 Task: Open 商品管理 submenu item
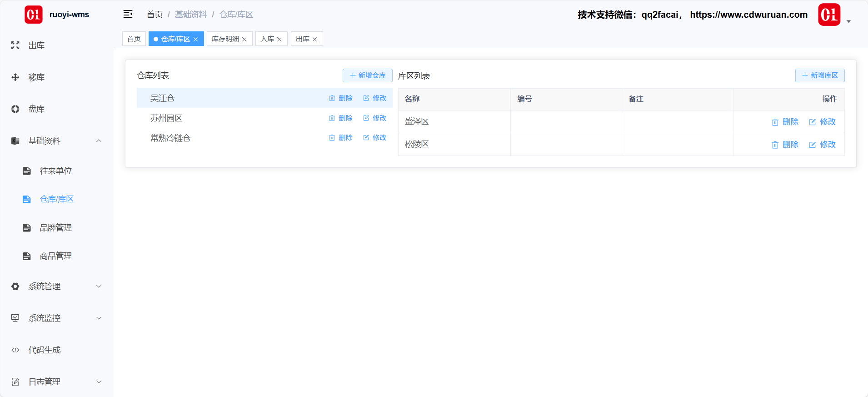tap(57, 256)
